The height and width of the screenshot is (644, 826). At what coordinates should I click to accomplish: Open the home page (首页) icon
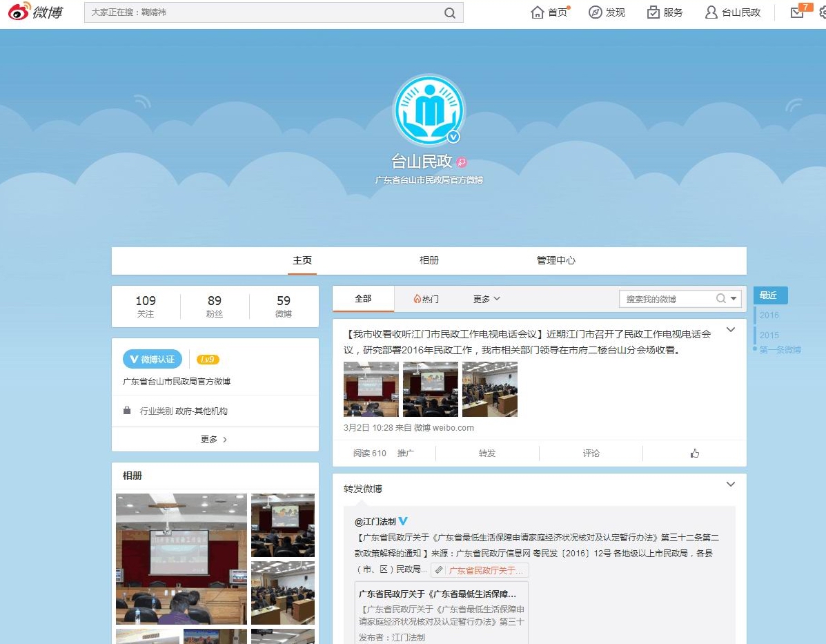pyautogui.click(x=538, y=12)
